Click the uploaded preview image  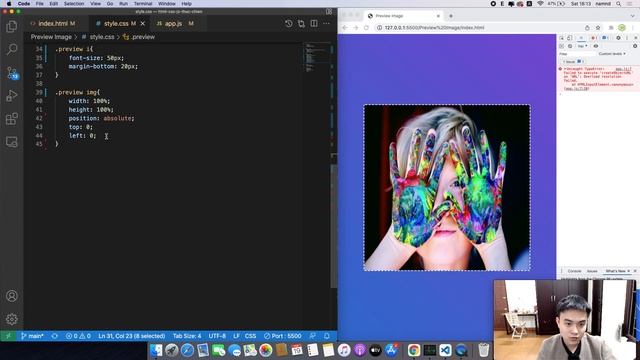pyautogui.click(x=447, y=187)
